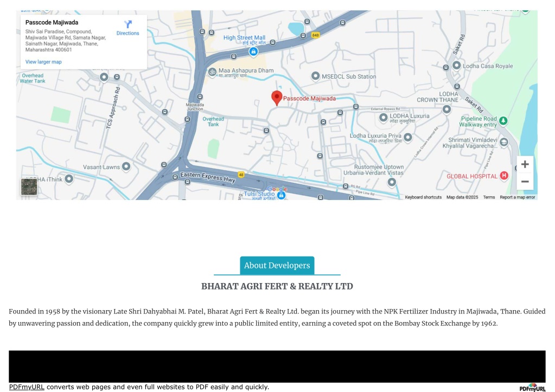Select the MSEDCL Sub Station marker icon
The image size is (555, 392).
pos(315,76)
